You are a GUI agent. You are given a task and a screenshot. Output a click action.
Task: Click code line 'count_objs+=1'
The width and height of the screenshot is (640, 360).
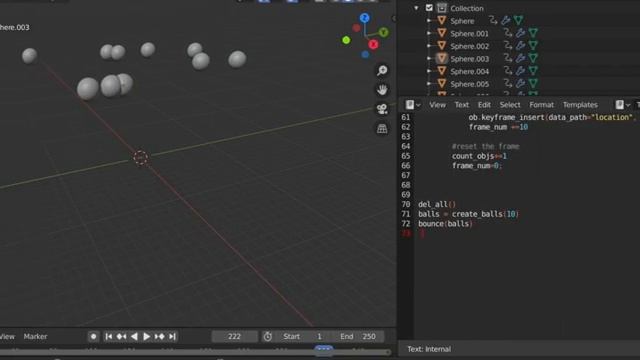[x=479, y=156]
